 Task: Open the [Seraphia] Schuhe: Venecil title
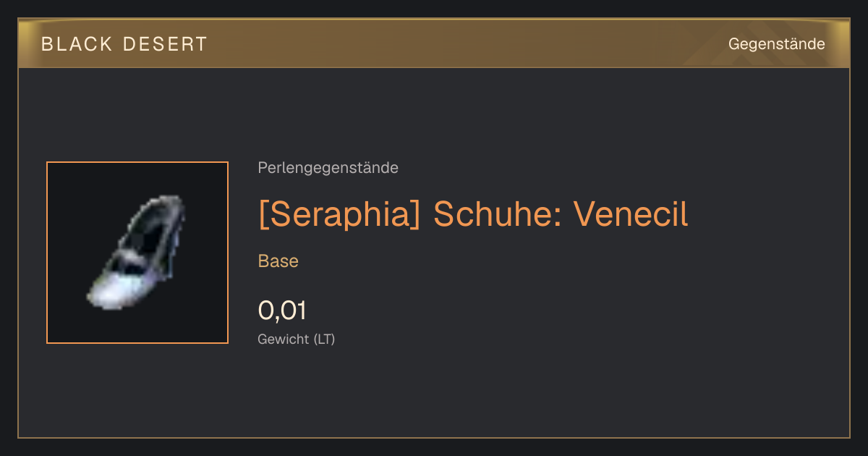coord(473,214)
